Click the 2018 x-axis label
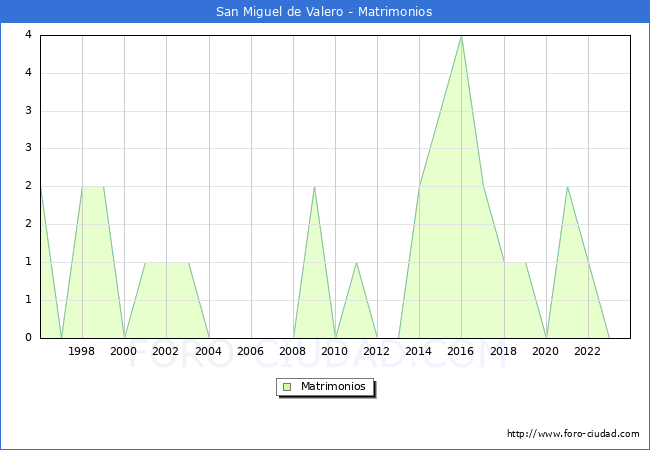The height and width of the screenshot is (450, 650). pyautogui.click(x=504, y=351)
